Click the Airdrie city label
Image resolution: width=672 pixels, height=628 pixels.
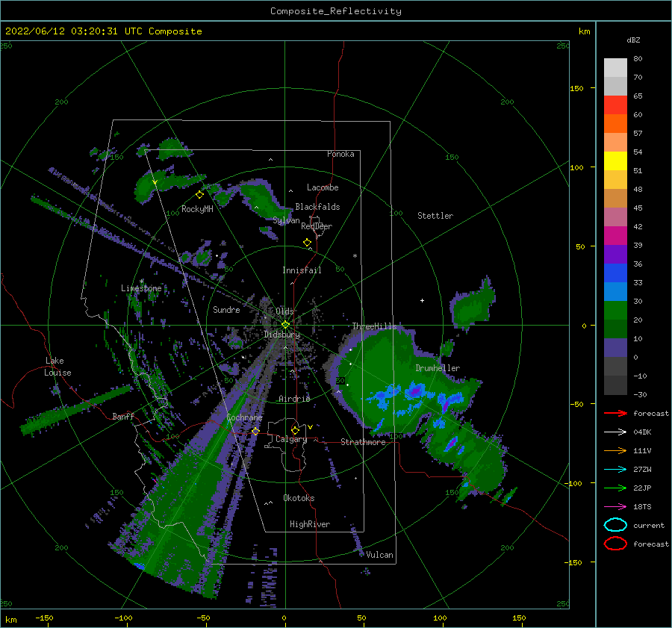click(x=294, y=399)
